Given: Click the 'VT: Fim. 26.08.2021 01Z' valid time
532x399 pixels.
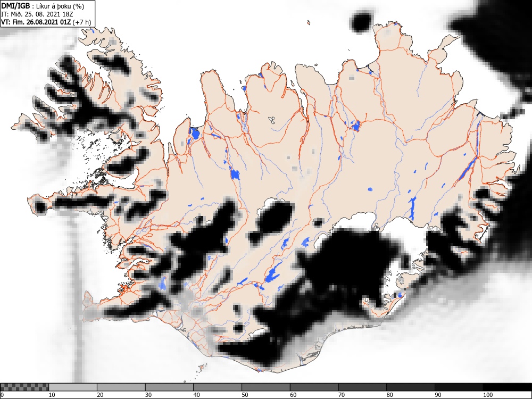Looking at the screenshot, I should (36, 22).
